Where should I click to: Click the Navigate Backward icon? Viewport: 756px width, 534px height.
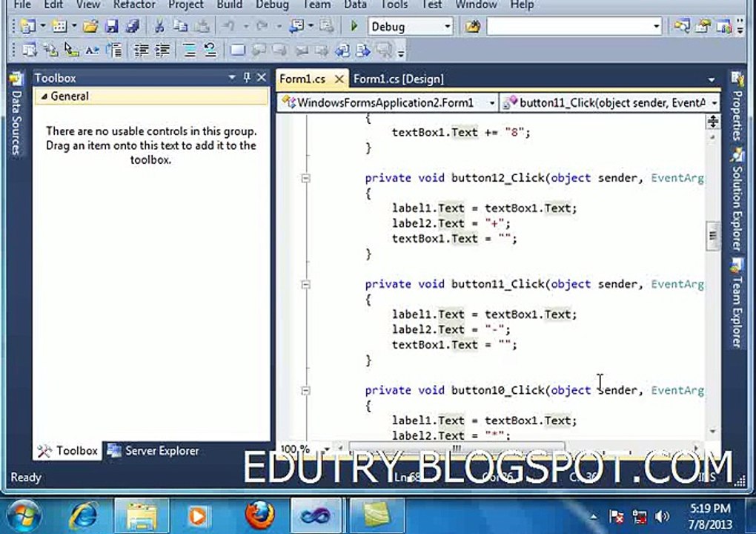[296, 26]
